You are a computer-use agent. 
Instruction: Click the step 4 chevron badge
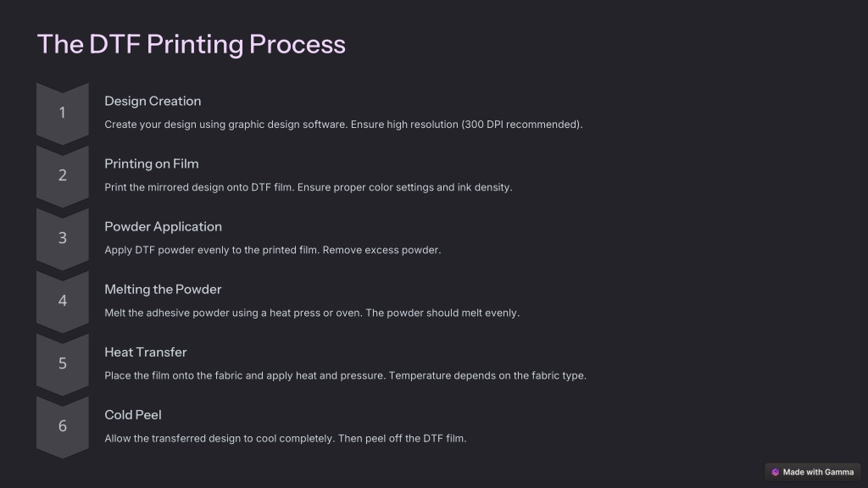pos(63,301)
